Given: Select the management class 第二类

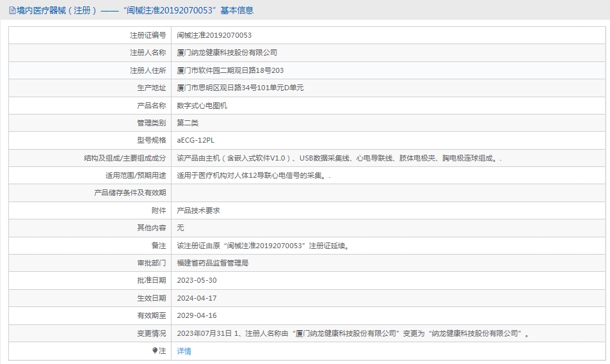Looking at the screenshot, I should coord(188,123).
